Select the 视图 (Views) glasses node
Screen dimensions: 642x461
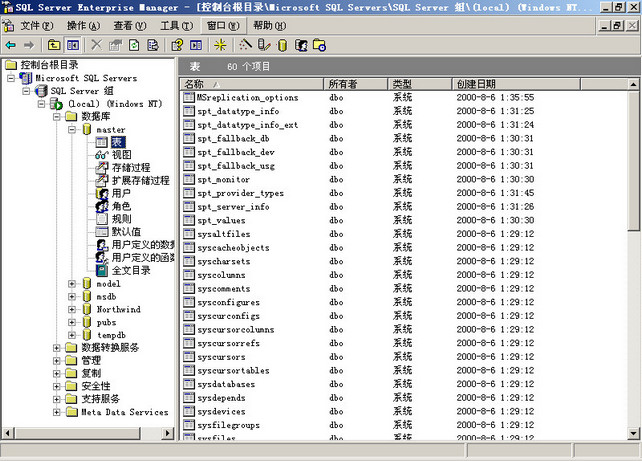pyautogui.click(x=121, y=155)
